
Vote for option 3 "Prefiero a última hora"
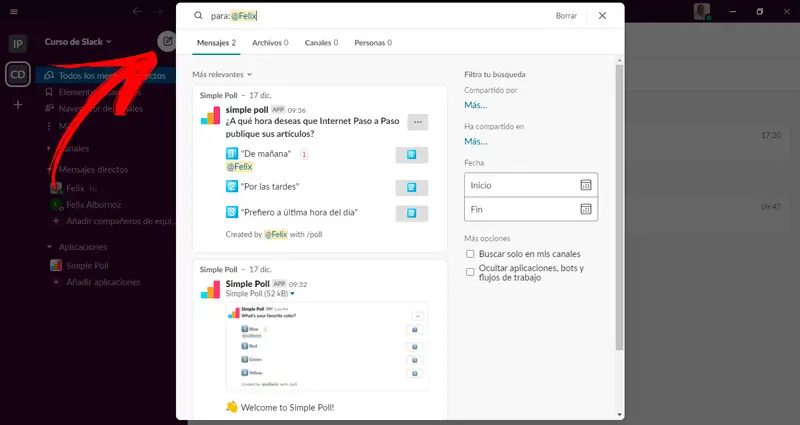412,213
